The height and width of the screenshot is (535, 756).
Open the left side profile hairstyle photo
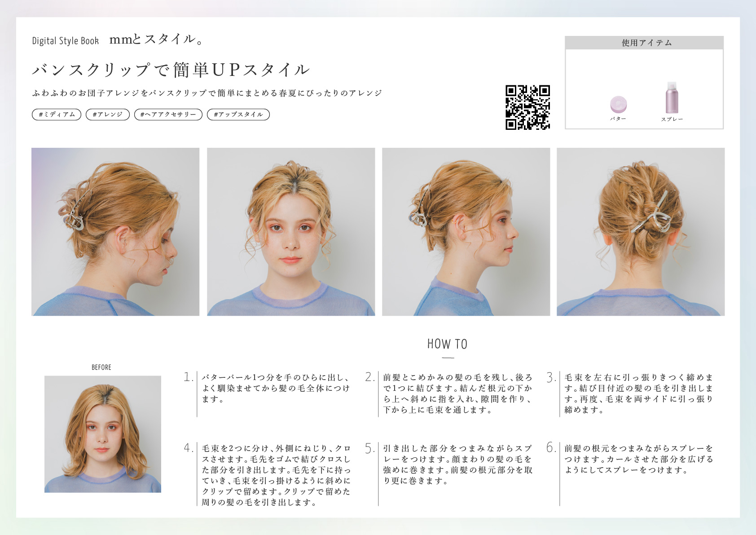coord(115,232)
